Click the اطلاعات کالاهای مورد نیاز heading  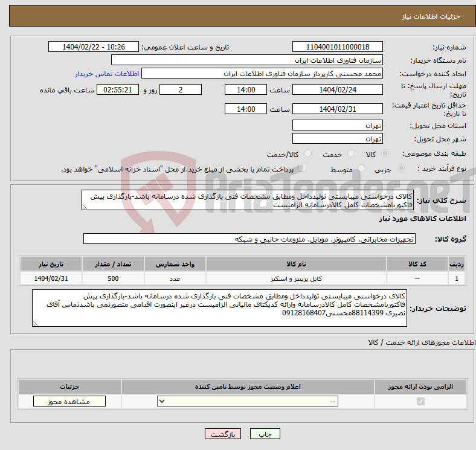[x=422, y=219]
